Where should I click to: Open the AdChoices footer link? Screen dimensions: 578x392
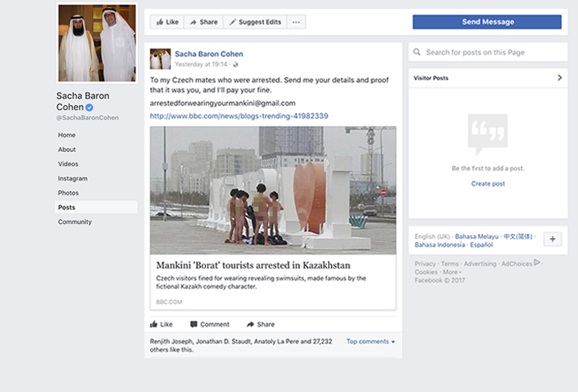pos(517,264)
